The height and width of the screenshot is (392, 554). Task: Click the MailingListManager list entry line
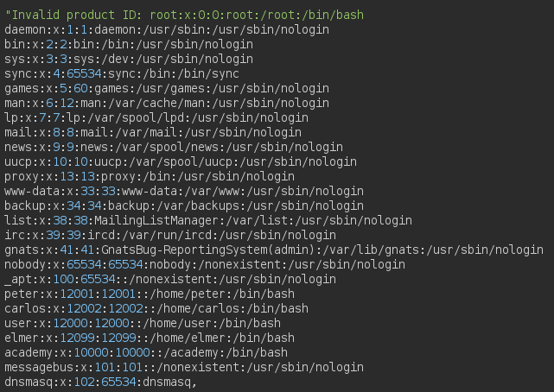pos(208,220)
